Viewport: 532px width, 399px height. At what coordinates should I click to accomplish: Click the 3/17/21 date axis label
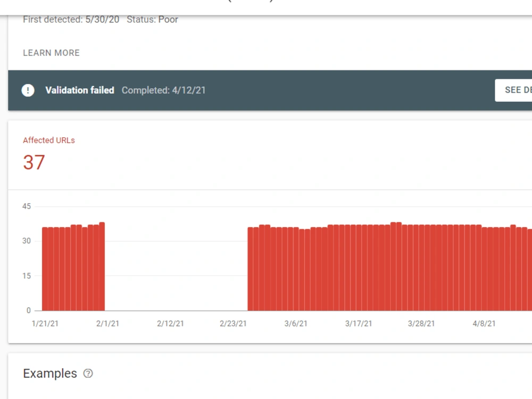point(359,323)
